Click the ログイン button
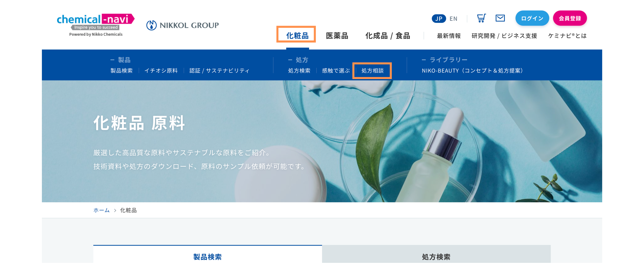 pos(532,18)
